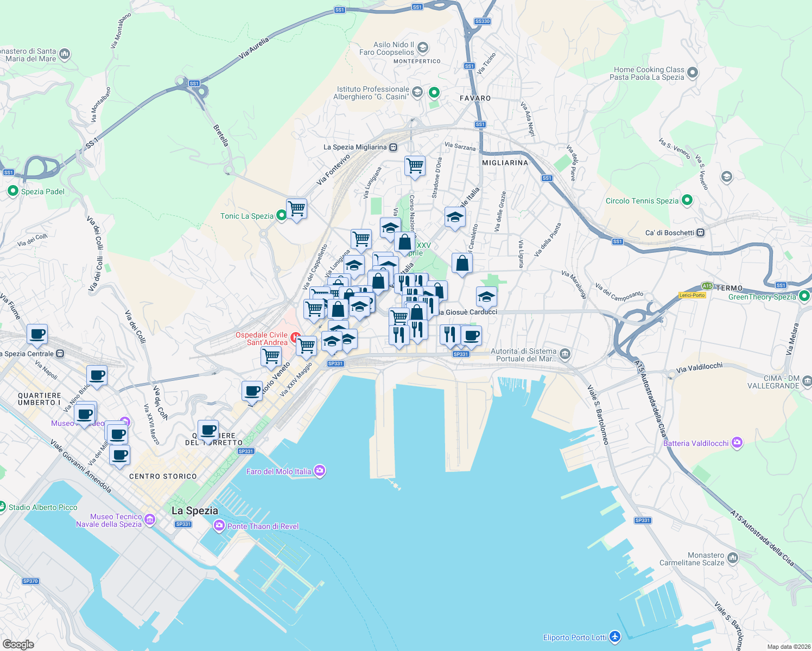
Task: Click the graduation cap marker near Via Giosuè Carducci
Action: point(486,296)
